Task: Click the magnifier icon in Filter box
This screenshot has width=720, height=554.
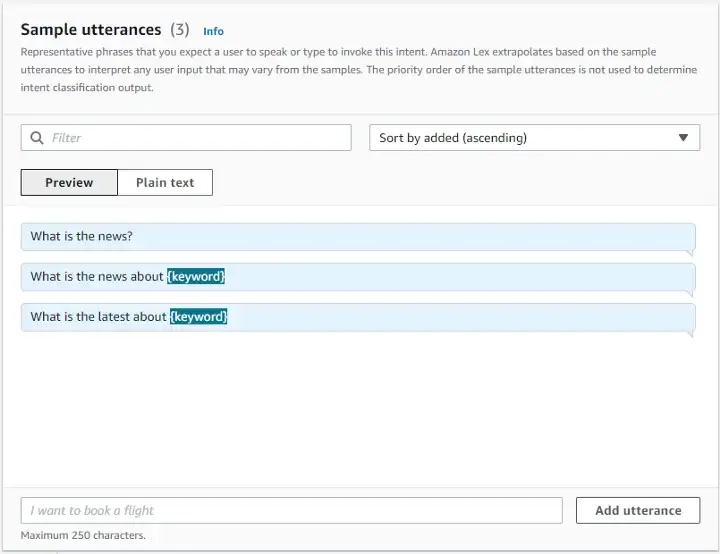Action: [37, 138]
